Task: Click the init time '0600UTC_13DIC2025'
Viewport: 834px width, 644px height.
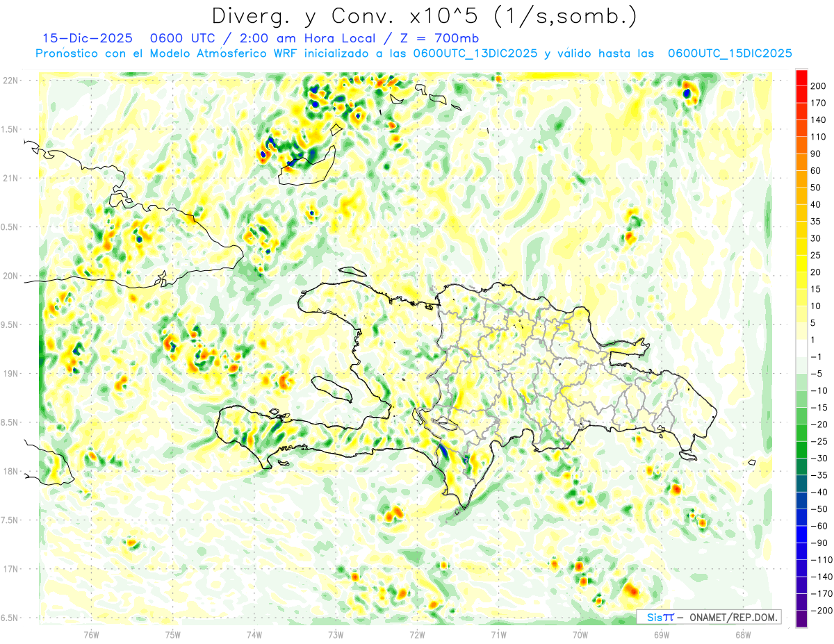Action: click(x=475, y=53)
